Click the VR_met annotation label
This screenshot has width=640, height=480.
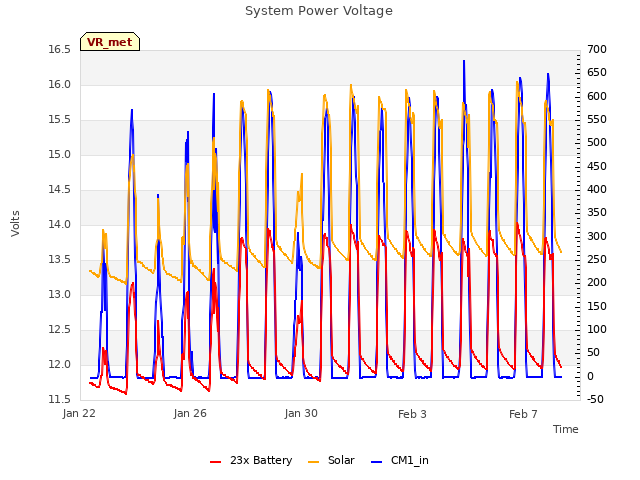pos(110,42)
